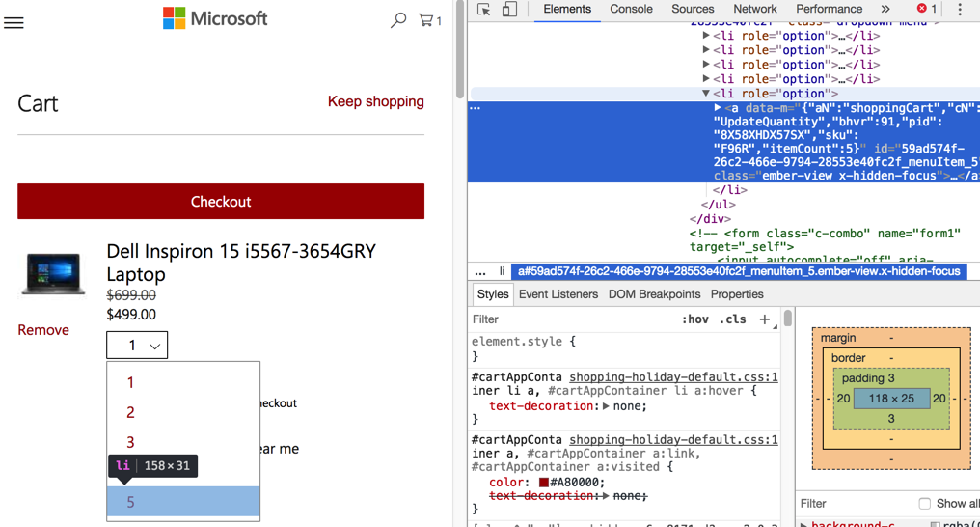
Task: Switch to the Console tab
Action: [x=631, y=9]
